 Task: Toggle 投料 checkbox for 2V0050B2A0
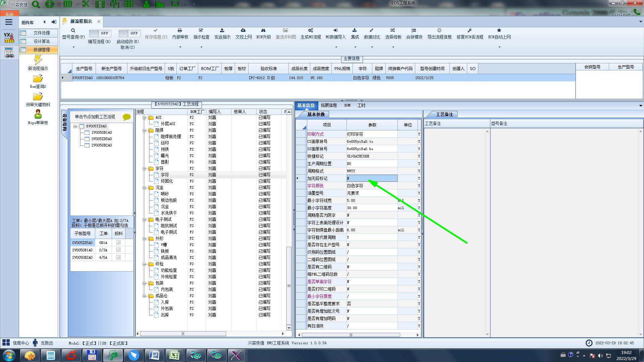coord(118,257)
